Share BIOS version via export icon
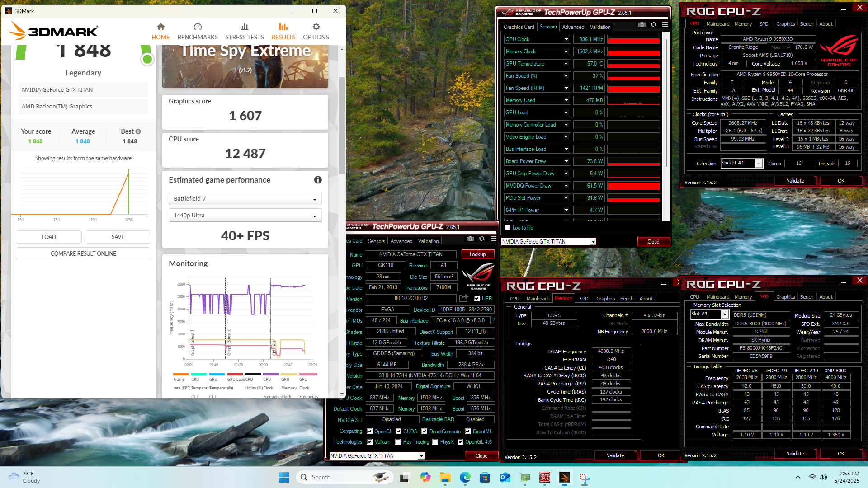 pyautogui.click(x=463, y=298)
